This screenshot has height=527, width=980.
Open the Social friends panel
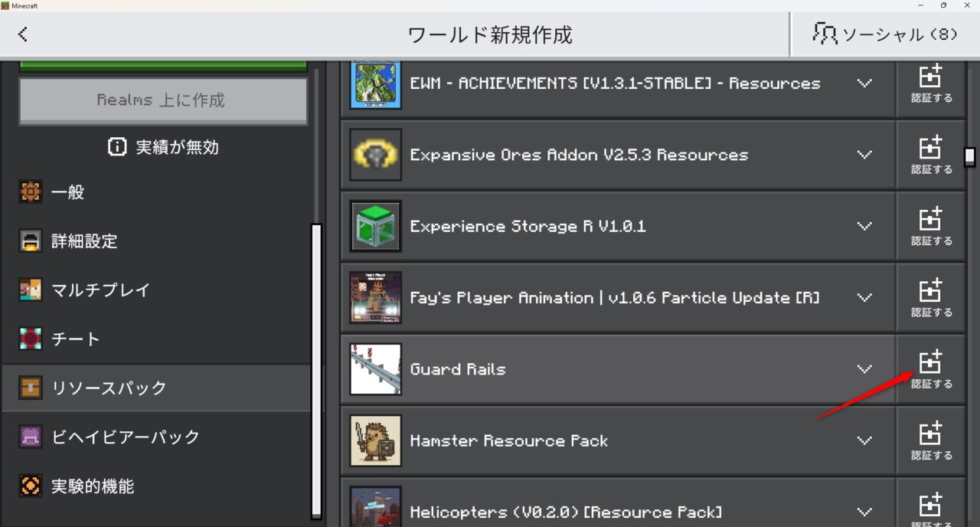[x=885, y=34]
